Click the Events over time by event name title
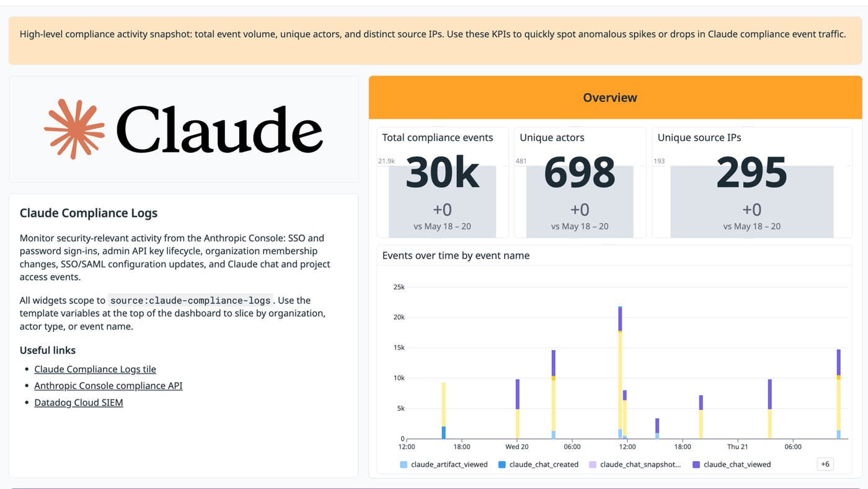 coord(456,256)
